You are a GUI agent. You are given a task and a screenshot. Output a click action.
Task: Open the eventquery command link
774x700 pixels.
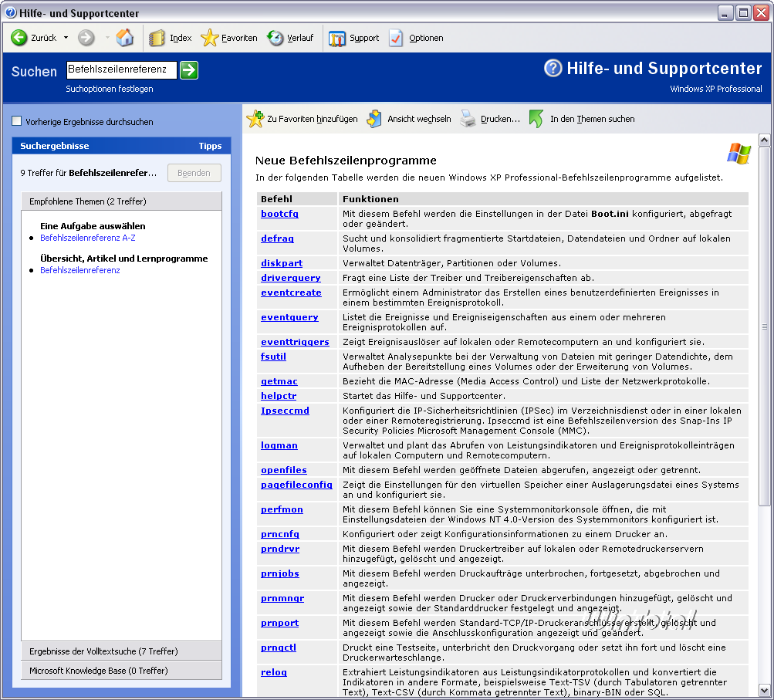[x=289, y=317]
